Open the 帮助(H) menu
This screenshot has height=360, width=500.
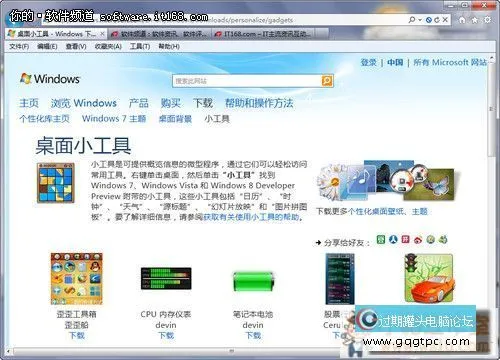(x=169, y=46)
